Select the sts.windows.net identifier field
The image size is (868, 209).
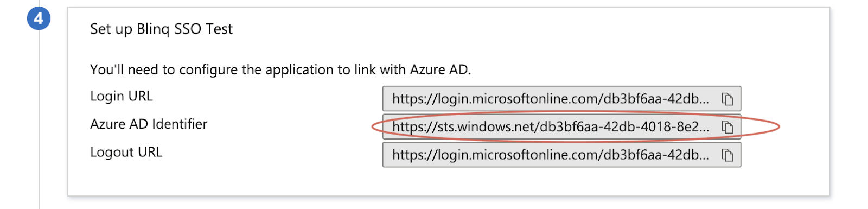click(x=561, y=127)
